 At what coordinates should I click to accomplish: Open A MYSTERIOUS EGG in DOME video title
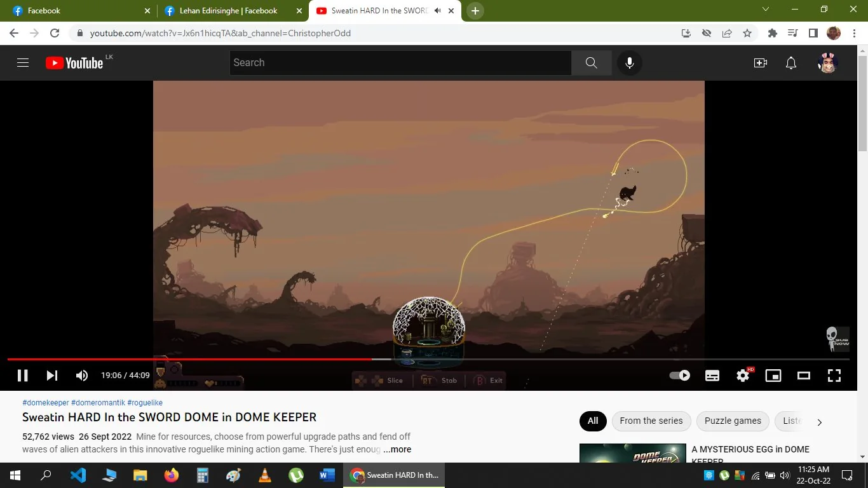[750, 454]
